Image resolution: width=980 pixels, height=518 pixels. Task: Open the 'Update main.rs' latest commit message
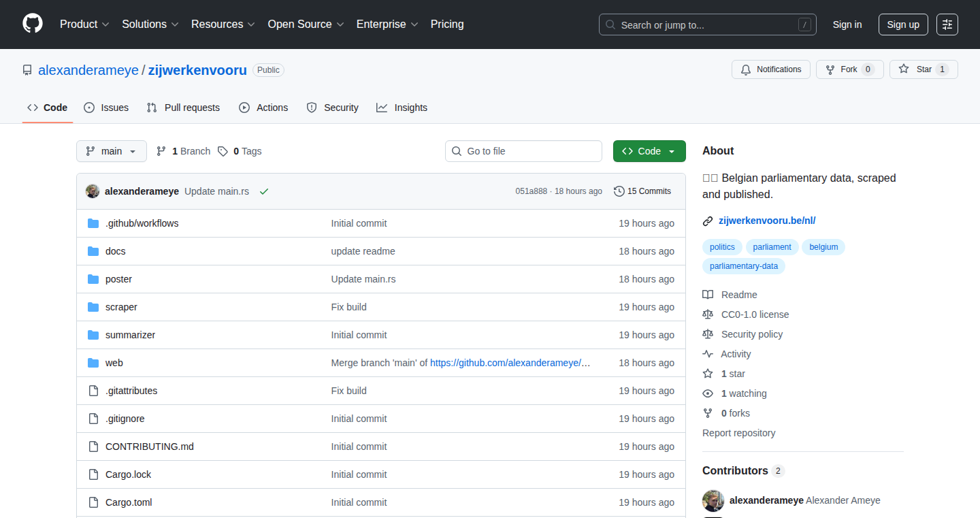216,191
